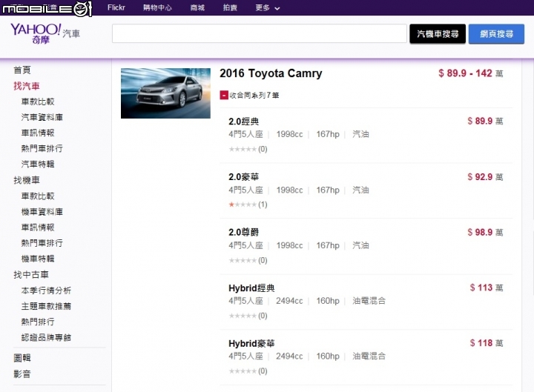Screen dimensions: 534x392
Task: Open 拍賣 in top bar
Action: pos(230,7)
